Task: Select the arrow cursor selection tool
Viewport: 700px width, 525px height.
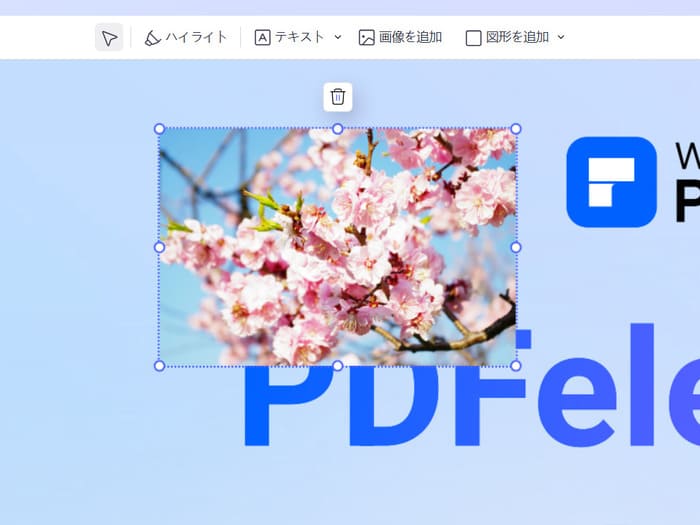Action: 109,38
